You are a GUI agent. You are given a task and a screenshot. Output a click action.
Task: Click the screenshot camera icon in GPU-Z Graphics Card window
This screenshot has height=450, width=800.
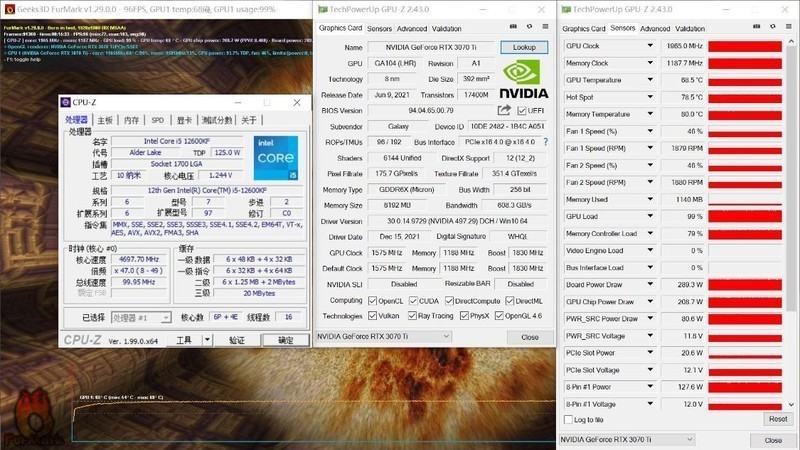tap(513, 27)
